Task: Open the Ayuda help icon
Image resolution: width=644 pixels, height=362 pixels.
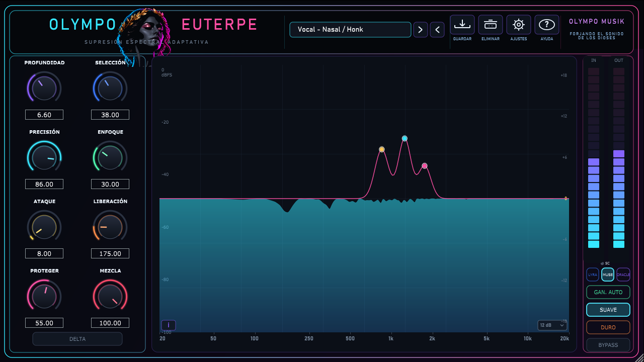Action: [x=547, y=25]
